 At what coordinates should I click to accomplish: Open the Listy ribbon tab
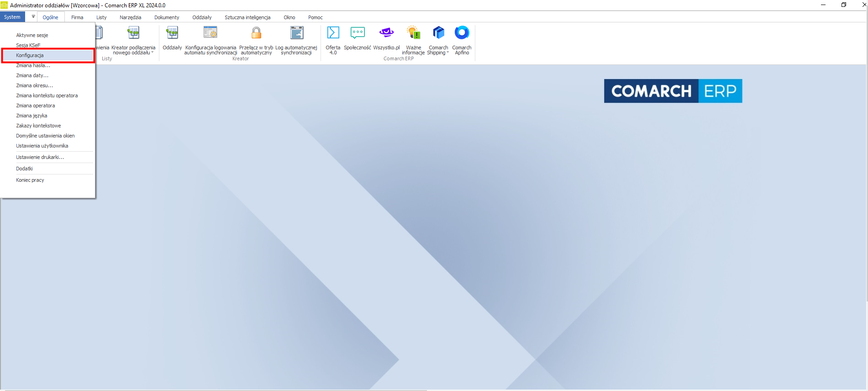[101, 17]
